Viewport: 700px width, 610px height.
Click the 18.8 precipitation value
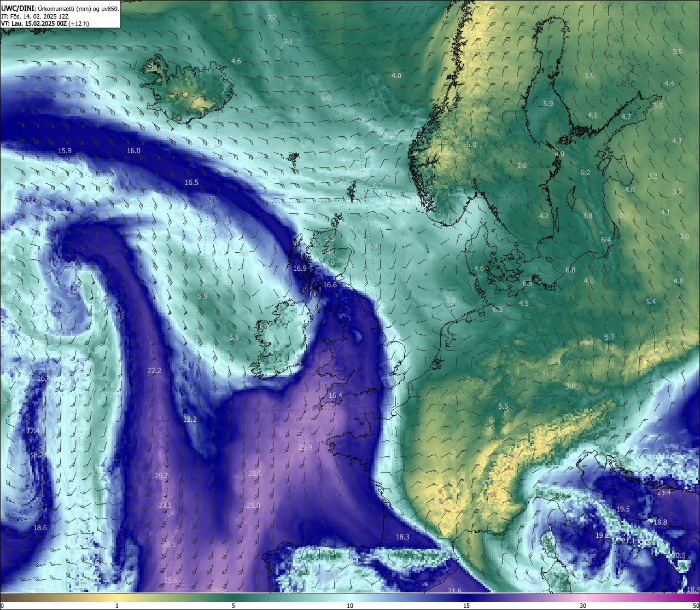pos(660,522)
